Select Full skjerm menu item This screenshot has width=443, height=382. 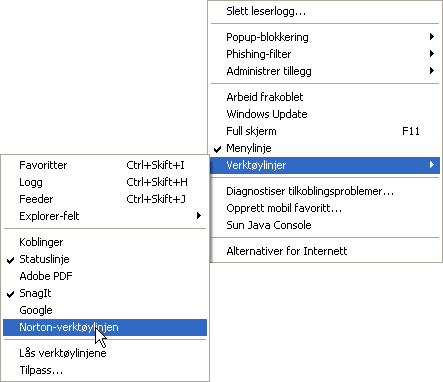click(x=325, y=131)
